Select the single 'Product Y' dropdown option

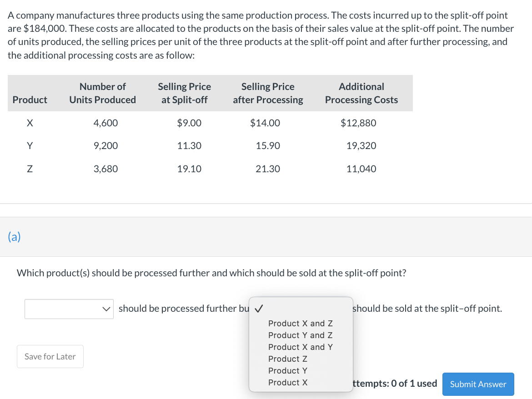coord(288,371)
